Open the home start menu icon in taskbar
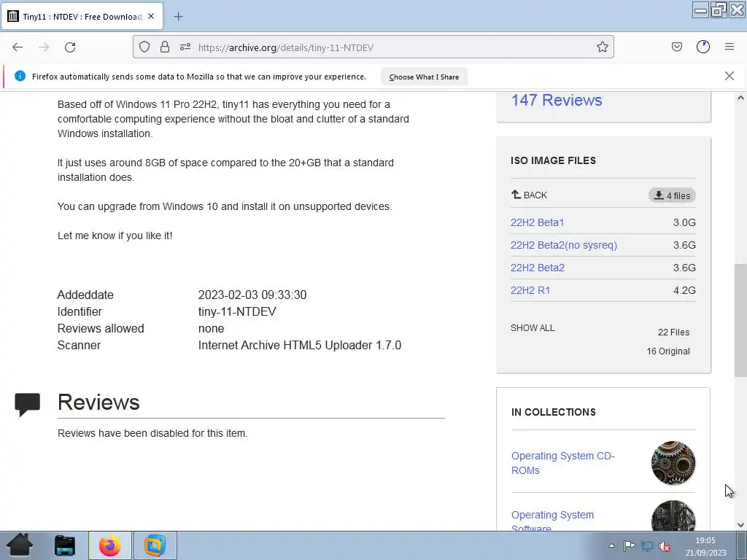This screenshot has height=560, width=747. tap(20, 545)
